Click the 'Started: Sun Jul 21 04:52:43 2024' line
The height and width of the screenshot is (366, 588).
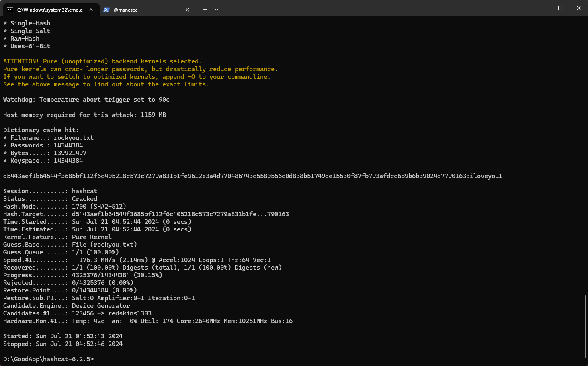coord(63,336)
